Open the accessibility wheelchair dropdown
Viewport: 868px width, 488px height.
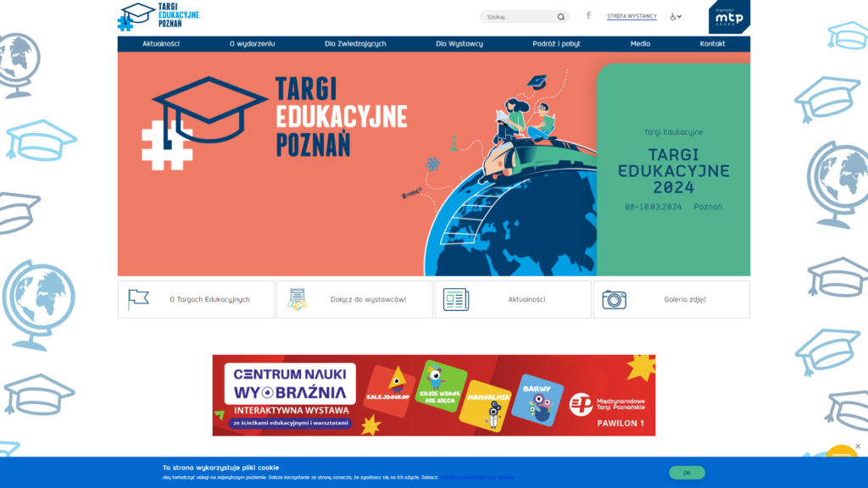click(676, 17)
